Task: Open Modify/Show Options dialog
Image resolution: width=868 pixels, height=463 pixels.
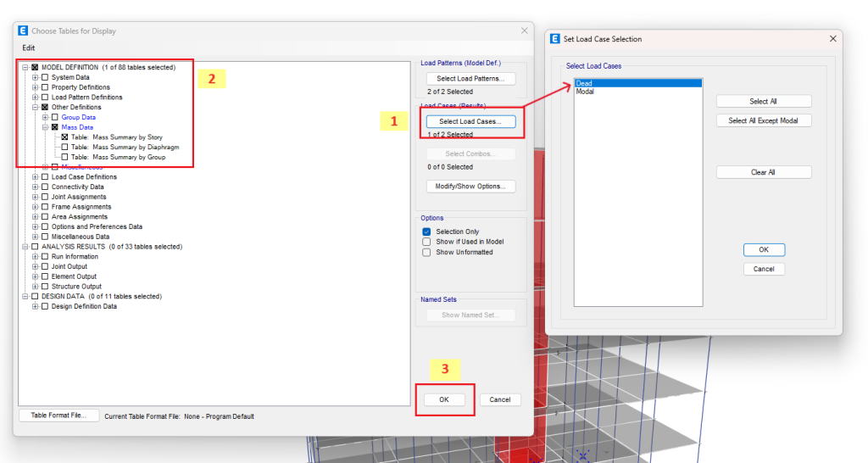Action: [x=470, y=187]
